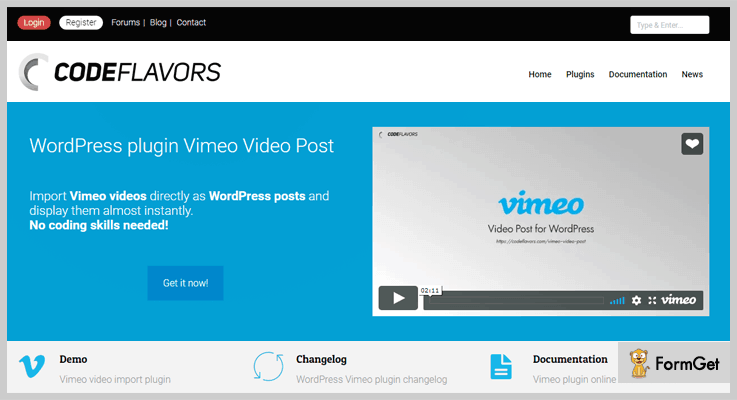The image size is (737, 400).
Task: Click the 'Video Post for WordPress' video caption
Action: click(x=541, y=229)
